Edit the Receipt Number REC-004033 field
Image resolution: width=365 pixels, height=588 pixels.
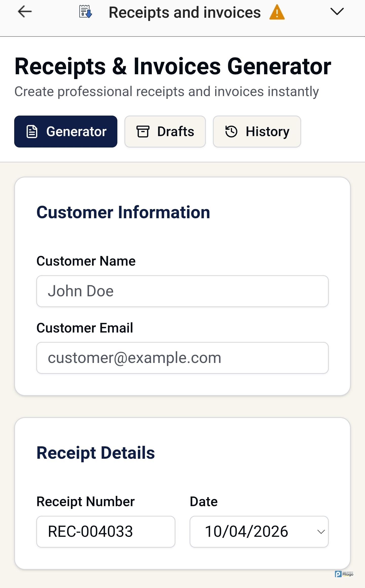coord(106,531)
